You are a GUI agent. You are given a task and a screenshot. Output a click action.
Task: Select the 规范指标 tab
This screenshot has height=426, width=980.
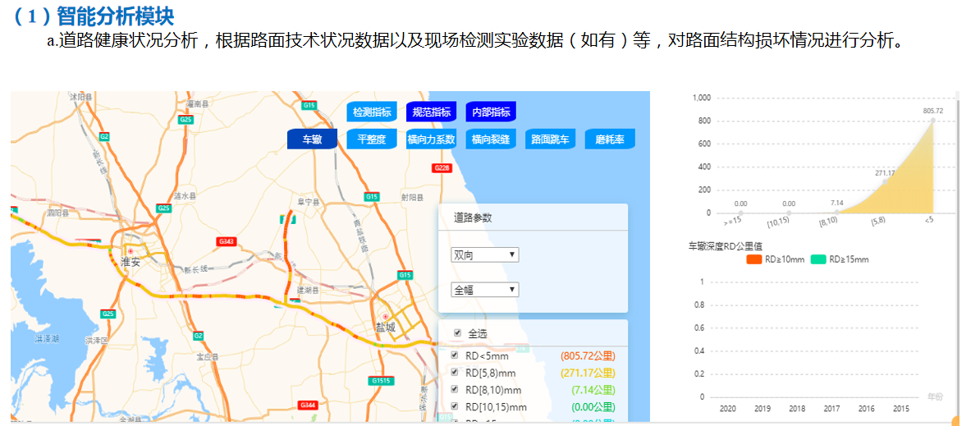tap(431, 112)
